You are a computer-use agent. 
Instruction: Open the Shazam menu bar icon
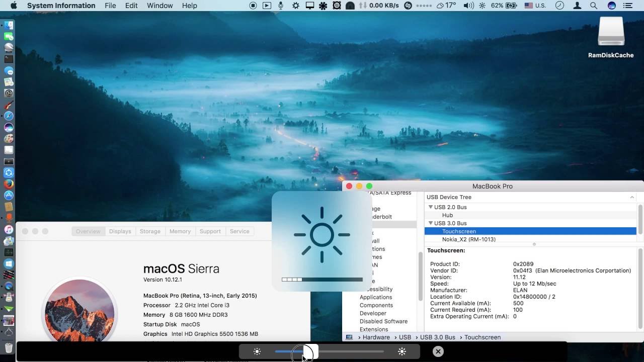tap(408, 6)
